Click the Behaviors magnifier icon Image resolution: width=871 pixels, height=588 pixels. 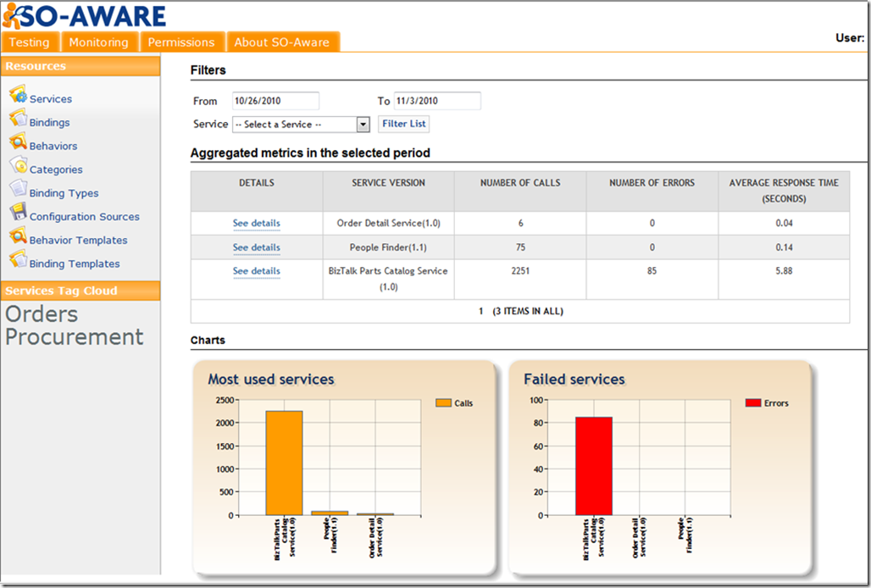point(18,142)
